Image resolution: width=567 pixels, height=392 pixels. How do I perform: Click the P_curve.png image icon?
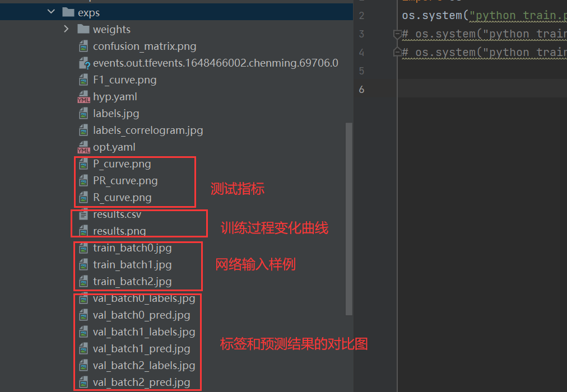(x=83, y=164)
